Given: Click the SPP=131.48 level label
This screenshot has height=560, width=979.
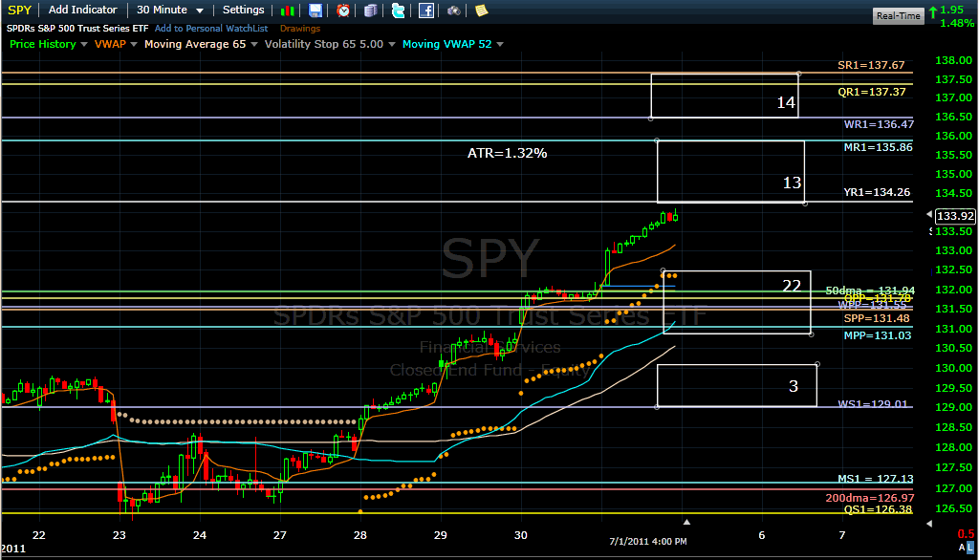Looking at the screenshot, I should coord(877,318).
